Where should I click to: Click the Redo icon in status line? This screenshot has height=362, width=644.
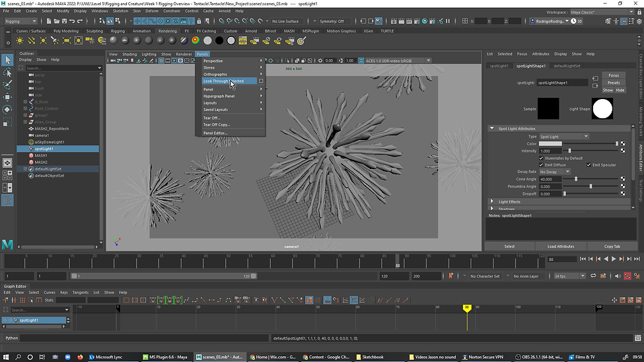click(x=80, y=21)
